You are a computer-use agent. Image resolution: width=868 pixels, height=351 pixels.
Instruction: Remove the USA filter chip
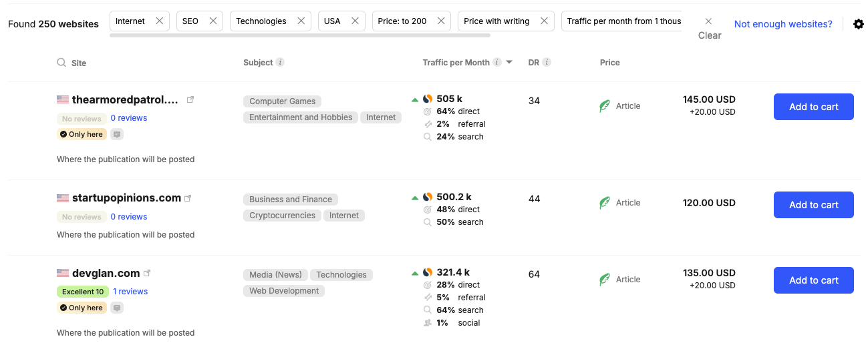coord(355,21)
